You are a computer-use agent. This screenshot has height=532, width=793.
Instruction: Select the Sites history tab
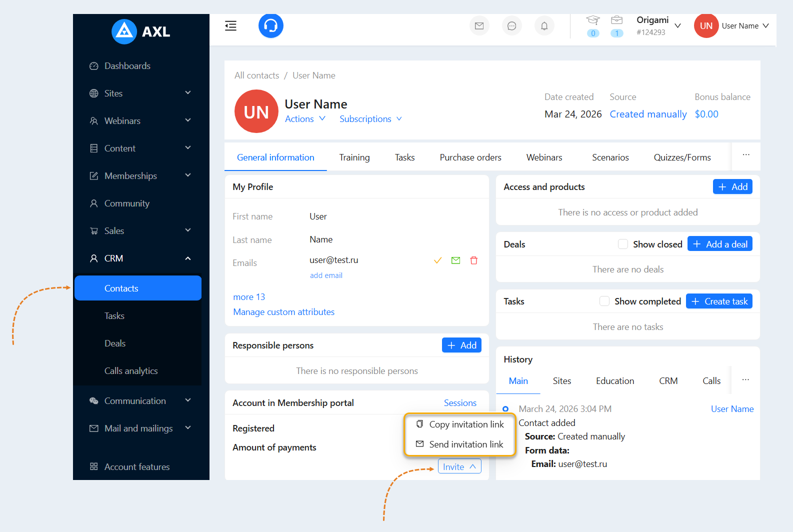pos(562,381)
